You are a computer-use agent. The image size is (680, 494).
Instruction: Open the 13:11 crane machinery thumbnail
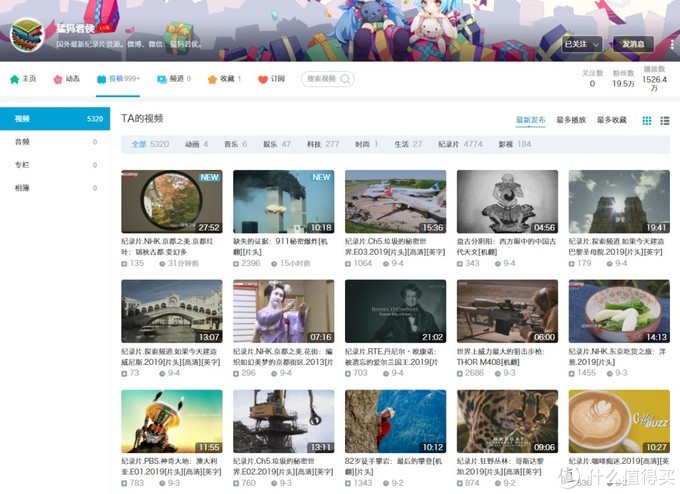coord(284,422)
